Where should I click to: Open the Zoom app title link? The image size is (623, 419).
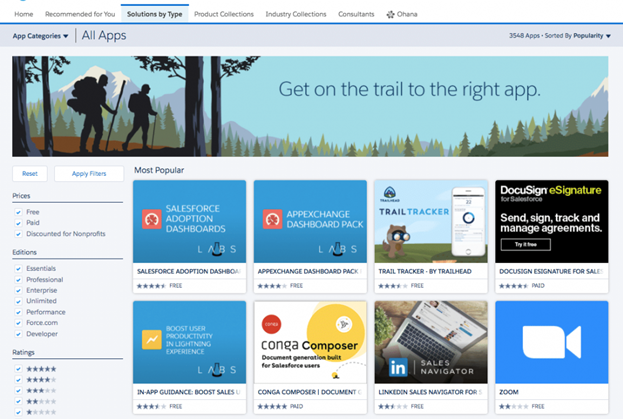point(509,392)
